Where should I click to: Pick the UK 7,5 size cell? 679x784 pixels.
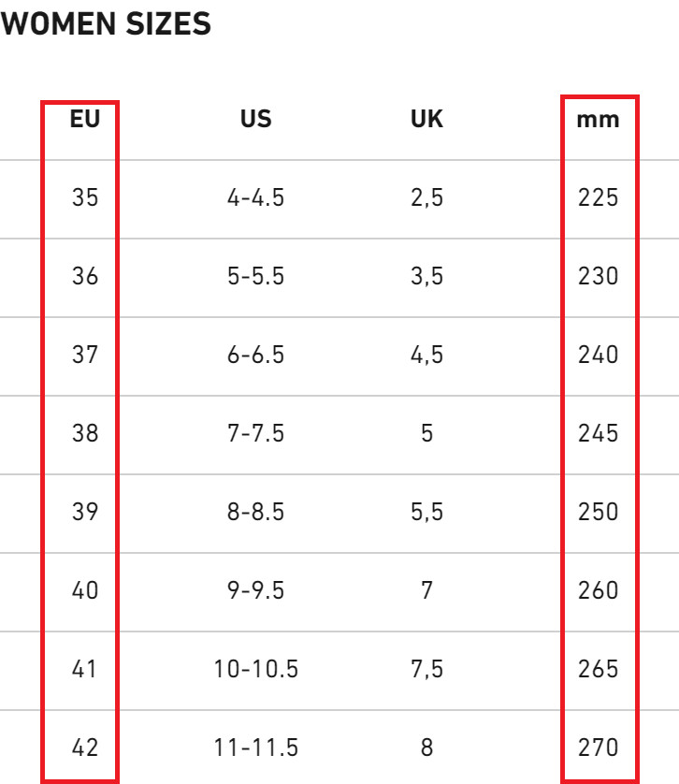(x=426, y=670)
